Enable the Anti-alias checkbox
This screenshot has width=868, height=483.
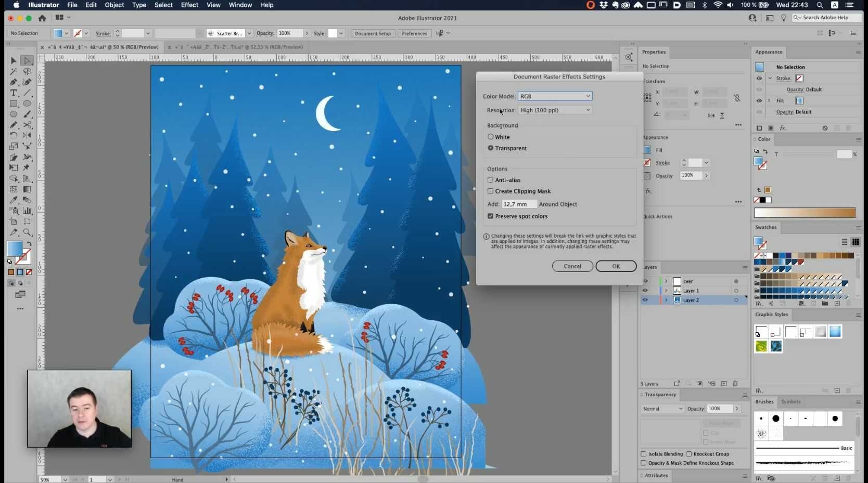coord(490,180)
